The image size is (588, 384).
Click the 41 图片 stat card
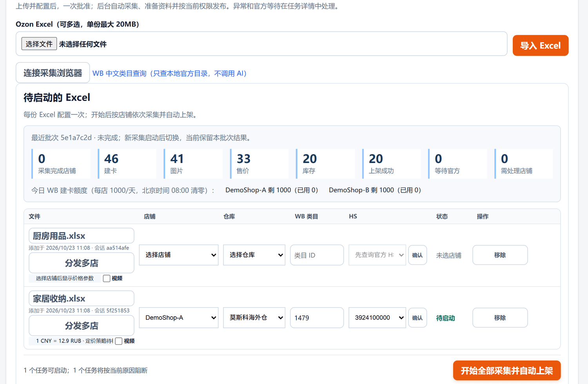[194, 164]
